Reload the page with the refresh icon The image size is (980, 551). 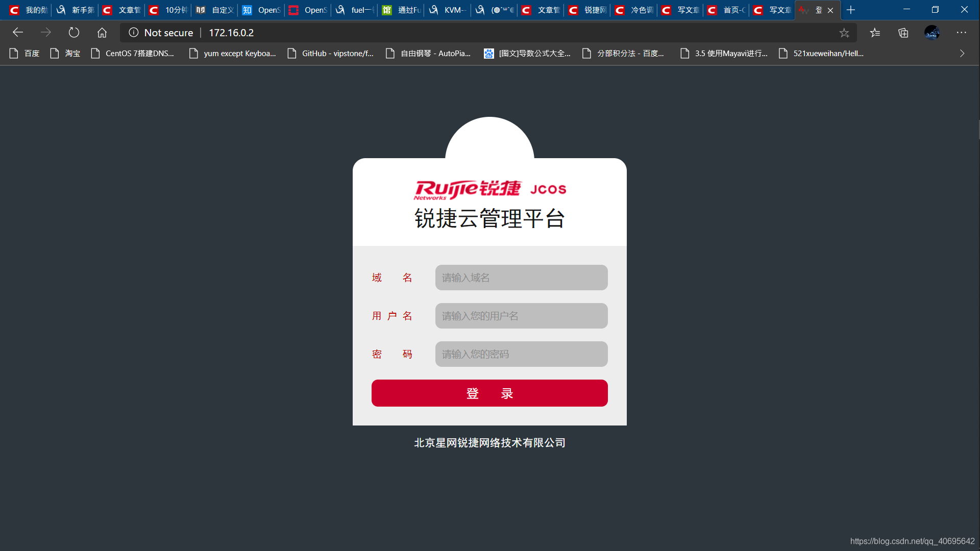point(74,33)
